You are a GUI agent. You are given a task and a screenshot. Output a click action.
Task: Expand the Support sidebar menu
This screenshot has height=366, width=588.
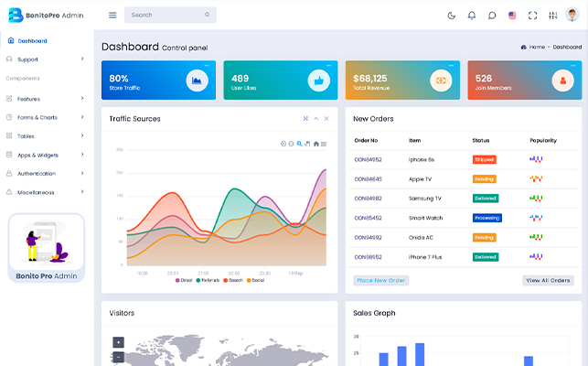[45, 59]
